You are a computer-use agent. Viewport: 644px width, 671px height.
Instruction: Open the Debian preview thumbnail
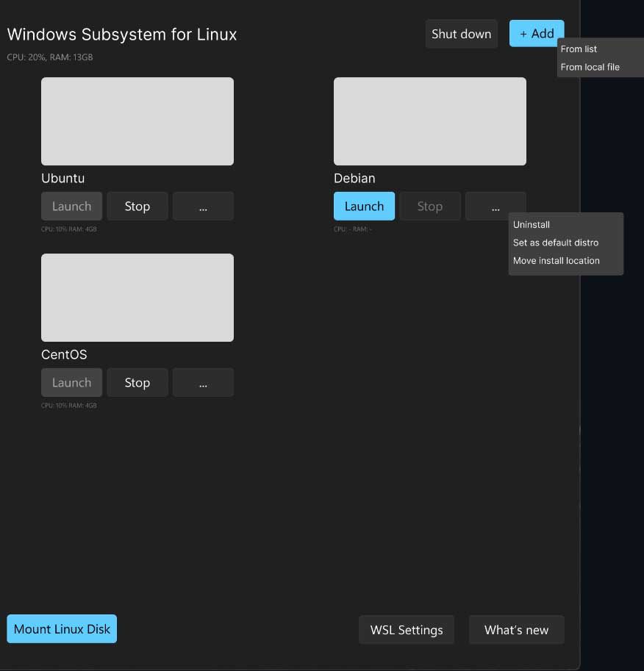point(430,121)
